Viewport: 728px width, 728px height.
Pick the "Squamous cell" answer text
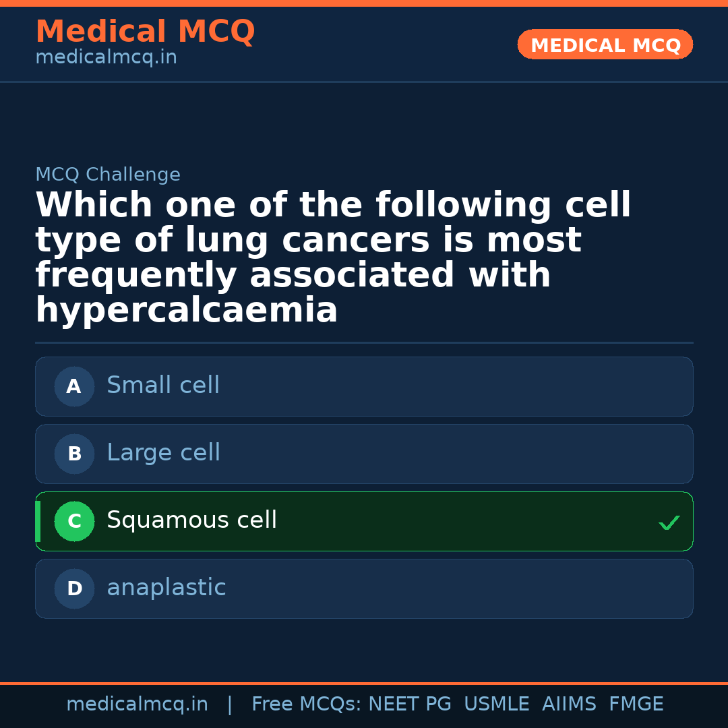(192, 520)
